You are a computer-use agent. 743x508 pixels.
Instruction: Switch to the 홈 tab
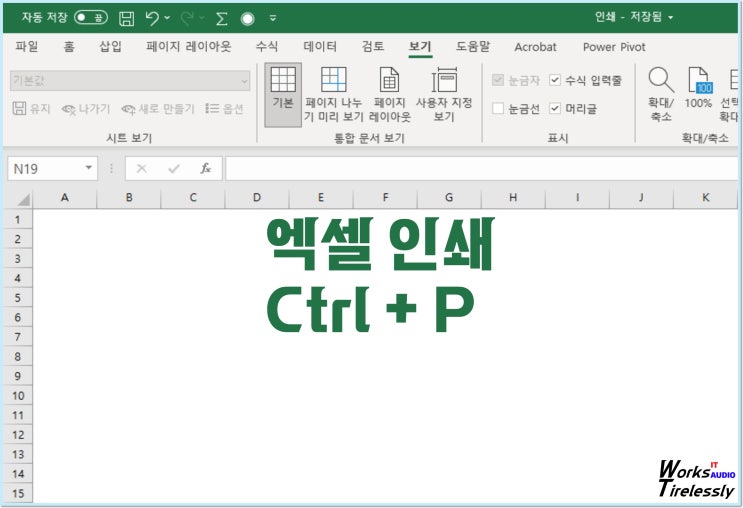point(69,46)
